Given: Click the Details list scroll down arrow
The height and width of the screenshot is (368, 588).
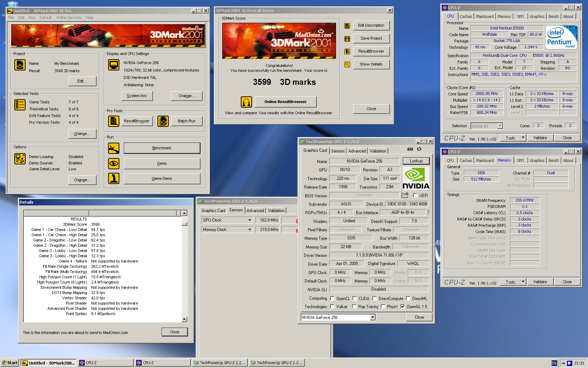Looking at the screenshot, I should [x=184, y=319].
